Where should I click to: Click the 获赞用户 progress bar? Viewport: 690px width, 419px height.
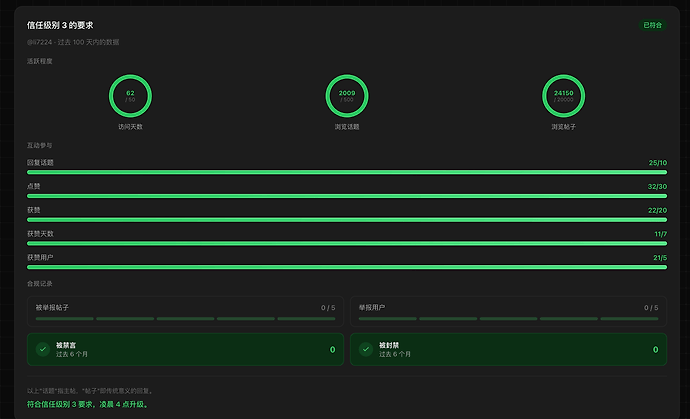(x=347, y=267)
